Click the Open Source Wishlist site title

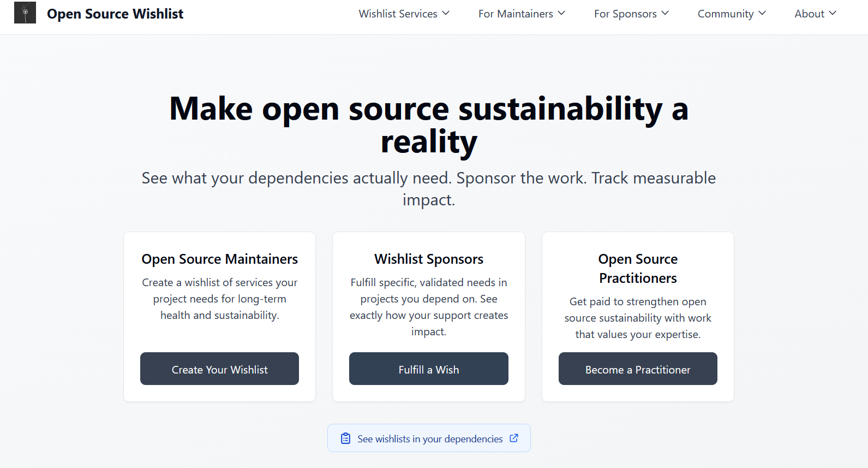115,13
